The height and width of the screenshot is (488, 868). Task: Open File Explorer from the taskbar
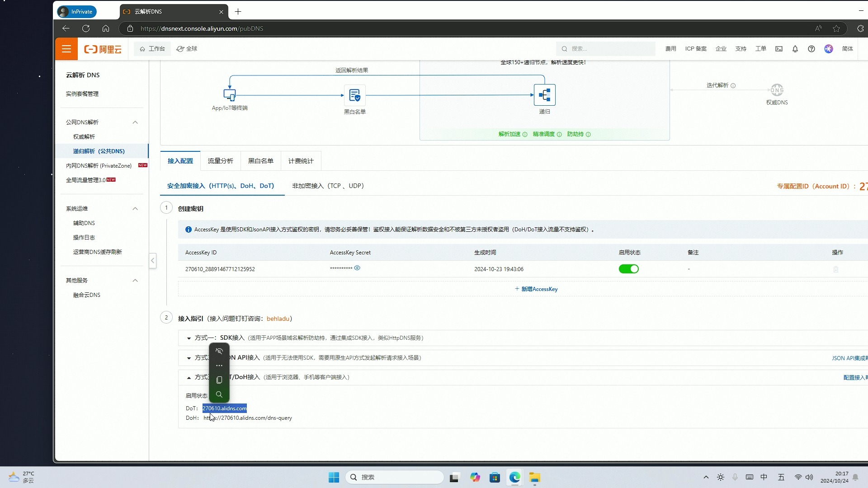pyautogui.click(x=534, y=477)
